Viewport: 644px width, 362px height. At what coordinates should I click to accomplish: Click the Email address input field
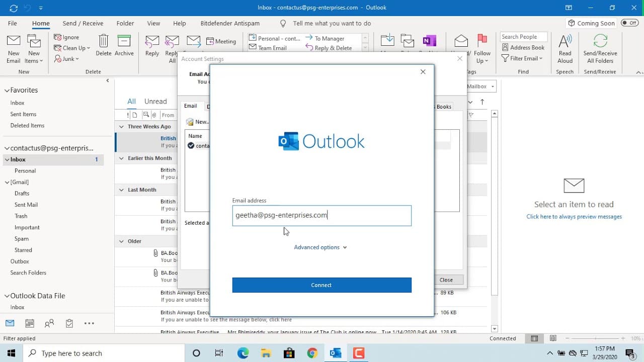point(321,215)
